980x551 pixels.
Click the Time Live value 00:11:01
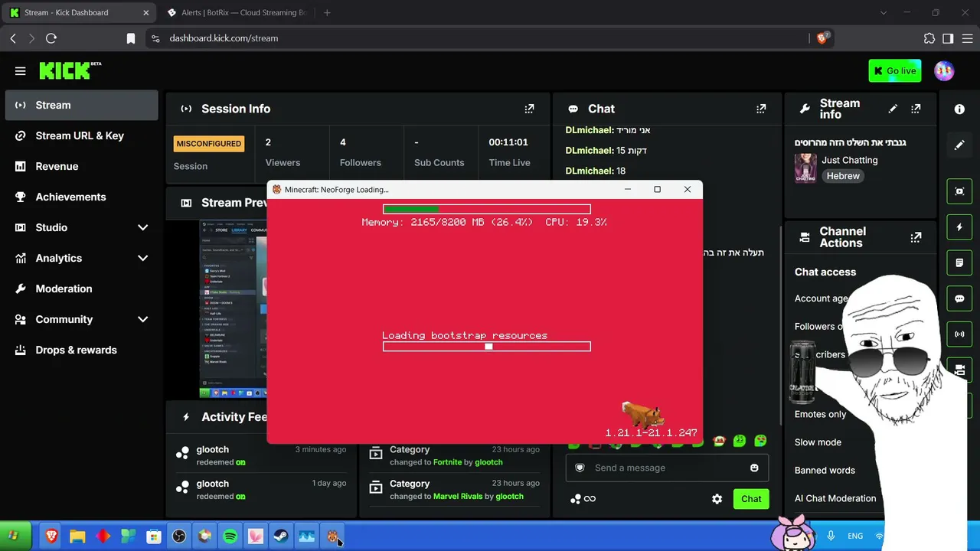(x=508, y=142)
